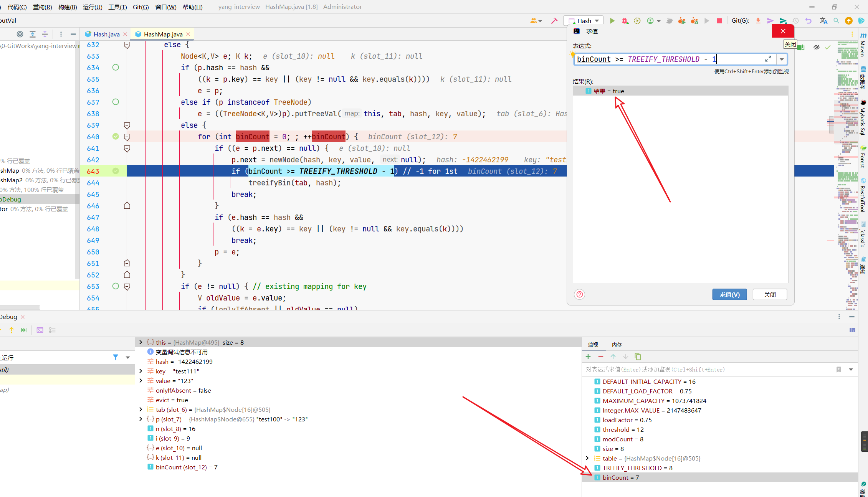Open the 代码(C) menu
The image size is (868, 497).
[17, 7]
